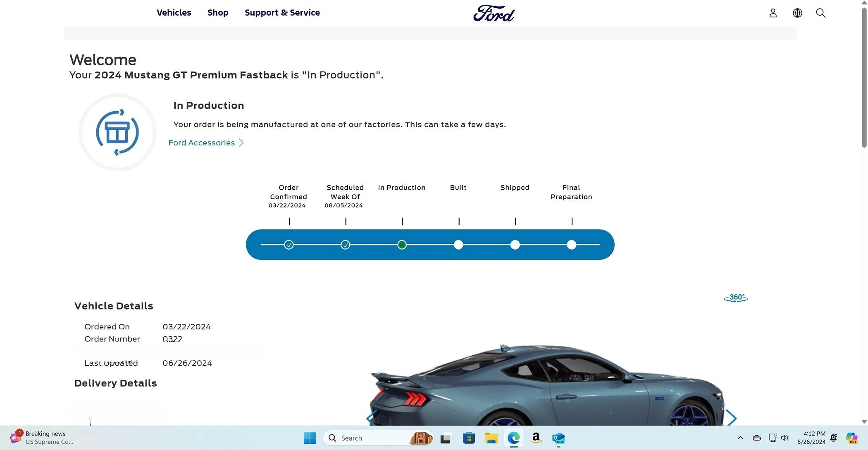Open the account profile icon
868x450 pixels.
[x=773, y=13]
